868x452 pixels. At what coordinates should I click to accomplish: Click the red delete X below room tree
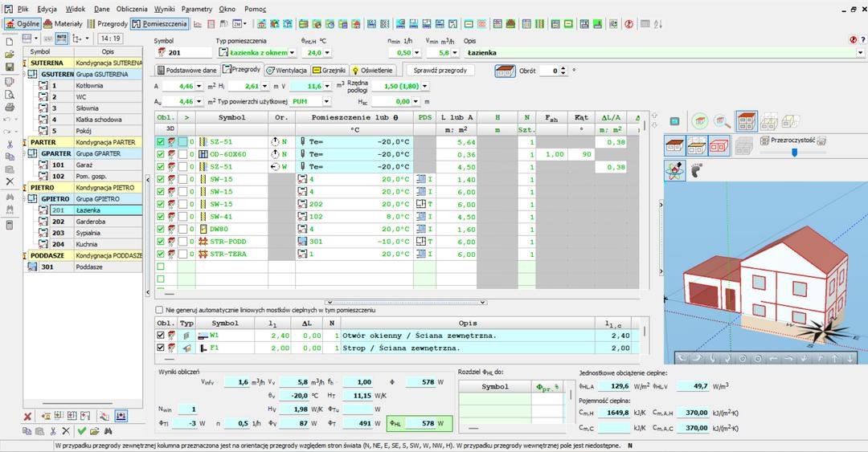pos(27,416)
